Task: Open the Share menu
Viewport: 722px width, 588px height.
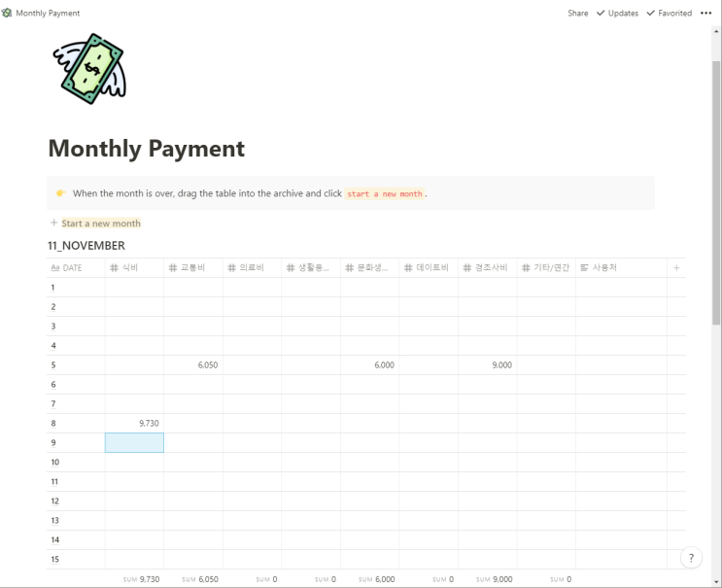Action: [577, 13]
